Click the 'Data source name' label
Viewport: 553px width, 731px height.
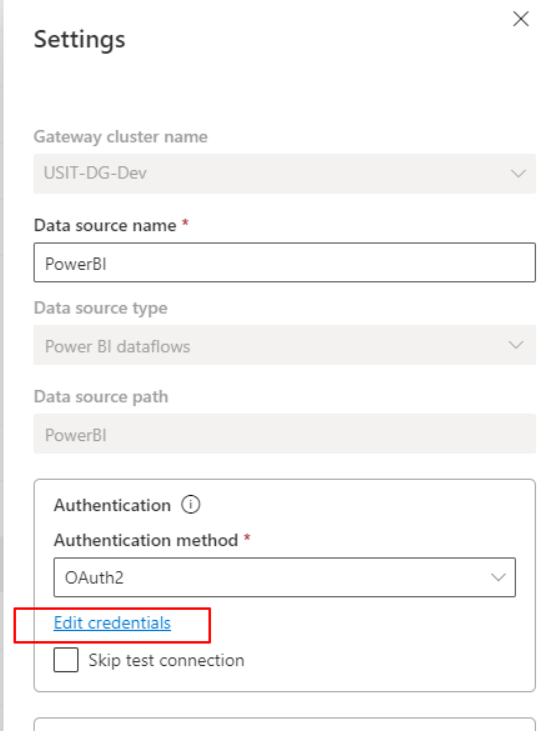[105, 225]
